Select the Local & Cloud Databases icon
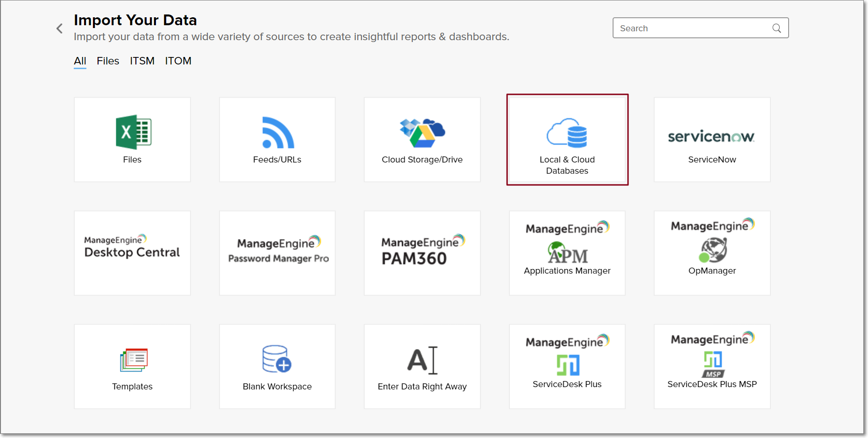 pos(567,133)
